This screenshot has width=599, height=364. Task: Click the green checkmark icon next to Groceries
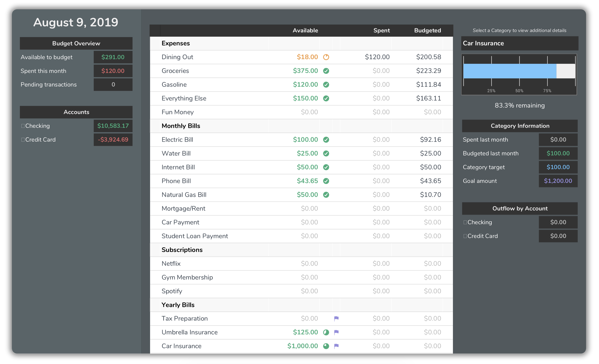coord(326,71)
